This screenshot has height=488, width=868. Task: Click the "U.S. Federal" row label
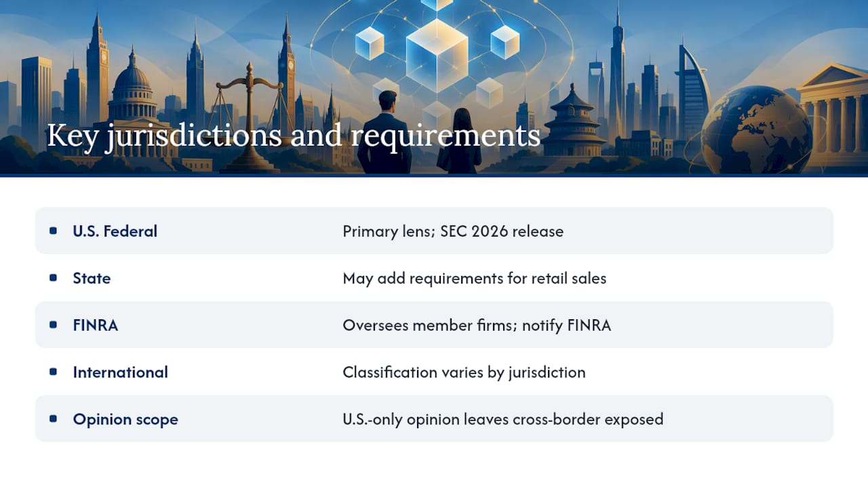coord(115,231)
